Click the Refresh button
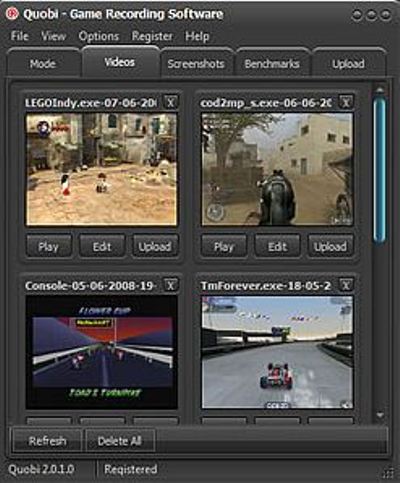Screen dimensions: 400x483 click(47, 441)
